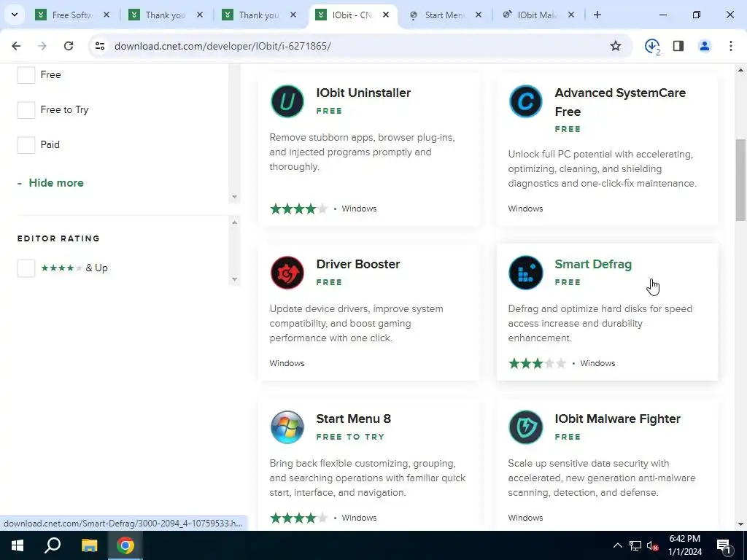Open the Driver Booster title link

click(357, 264)
